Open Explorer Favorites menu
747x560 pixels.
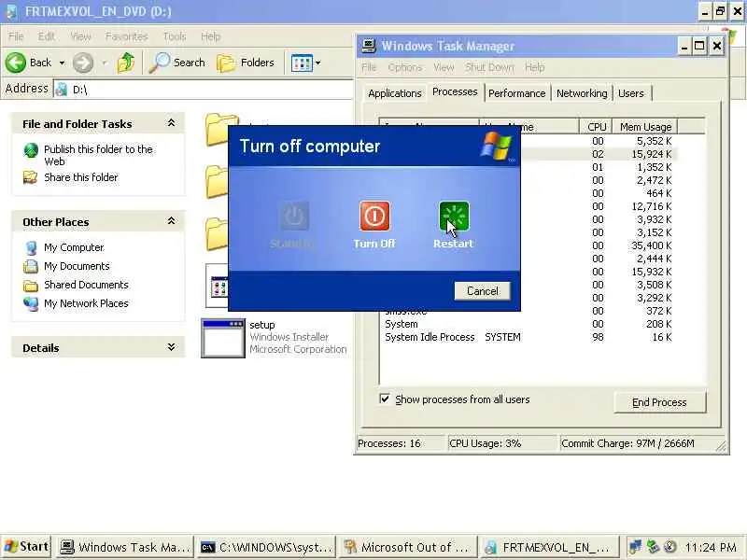pyautogui.click(x=127, y=36)
